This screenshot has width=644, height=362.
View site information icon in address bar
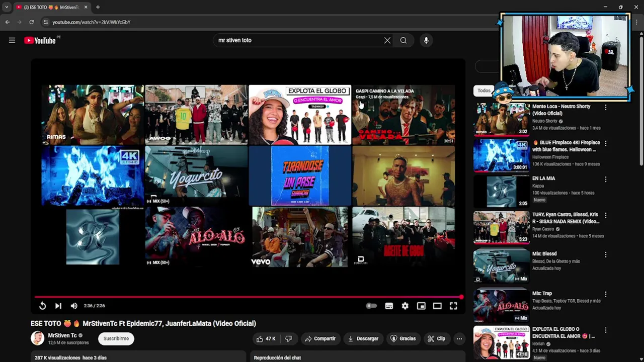pyautogui.click(x=45, y=22)
